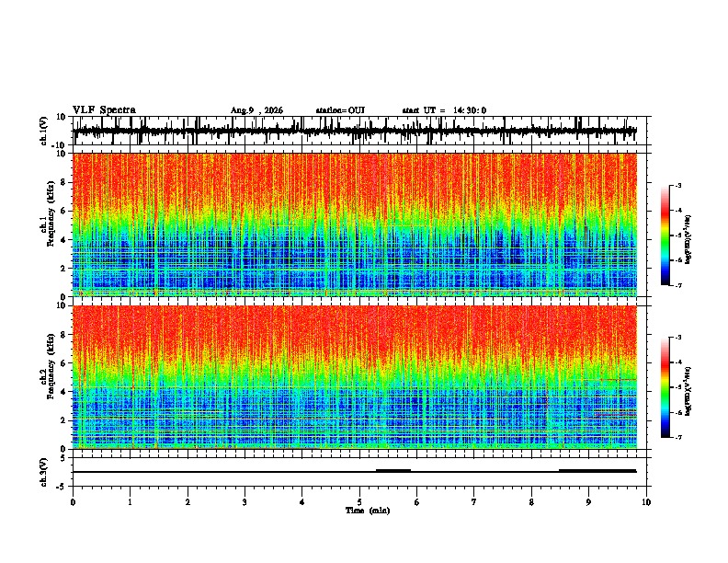Viewport: 728px width, 563px height.
Task: Click the ch.1 spectrogram color scale bar
Action: 665,236
